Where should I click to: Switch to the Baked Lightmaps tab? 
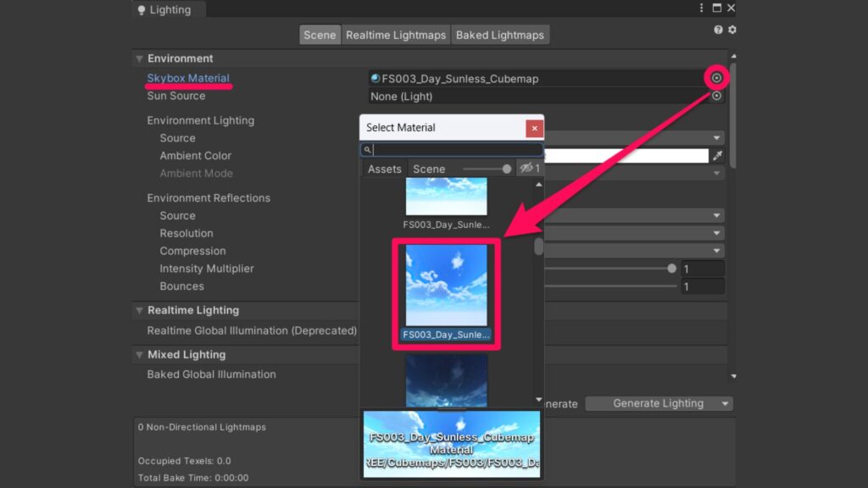500,35
